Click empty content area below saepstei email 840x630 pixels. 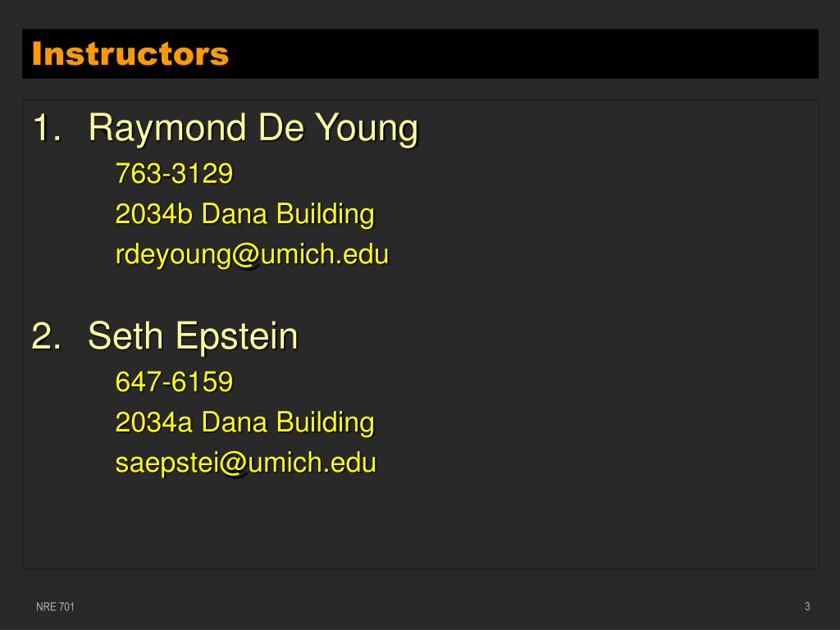click(x=421, y=523)
